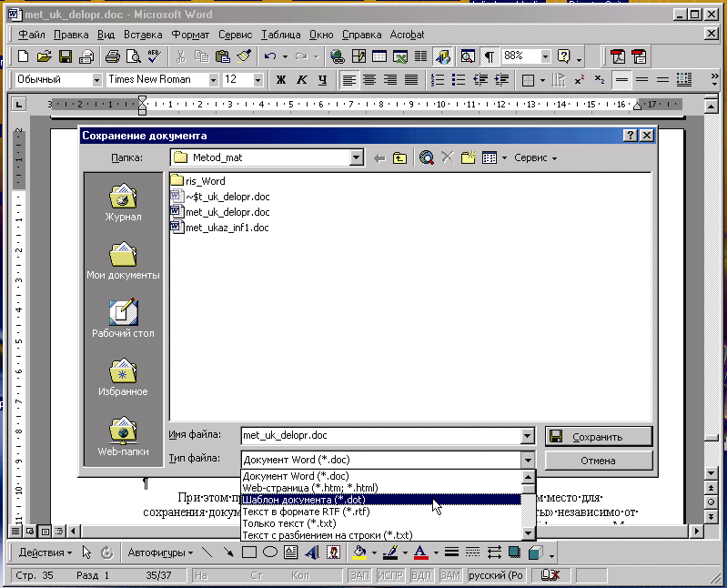Click the Print icon
The image size is (727, 588).
coord(112,56)
